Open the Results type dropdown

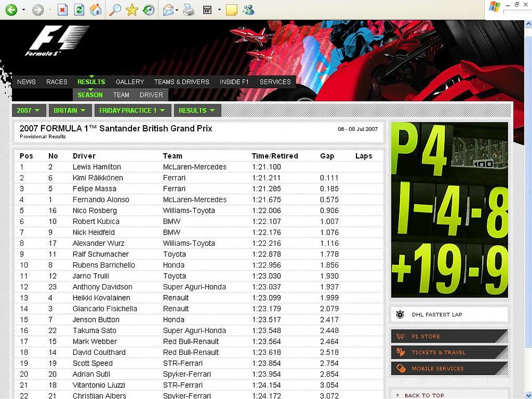(x=197, y=111)
